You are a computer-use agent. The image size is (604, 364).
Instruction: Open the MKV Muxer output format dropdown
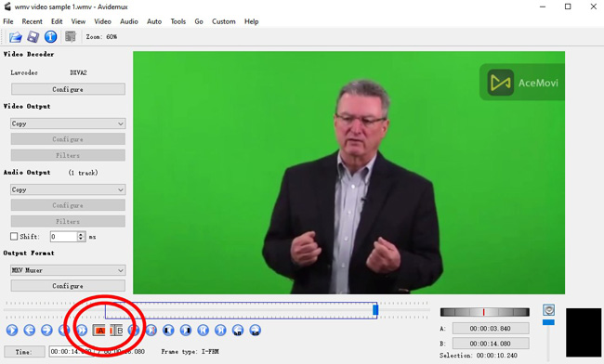68,270
